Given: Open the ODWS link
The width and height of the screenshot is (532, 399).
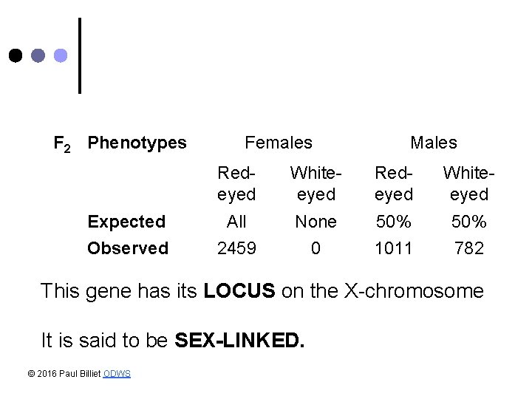Looking at the screenshot, I should (117, 374).
